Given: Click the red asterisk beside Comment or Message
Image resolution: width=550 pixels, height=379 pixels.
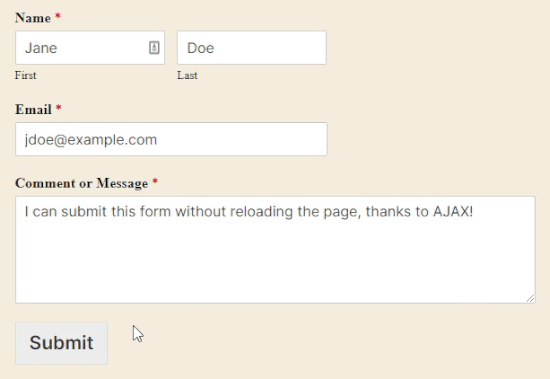Looking at the screenshot, I should 155,181.
